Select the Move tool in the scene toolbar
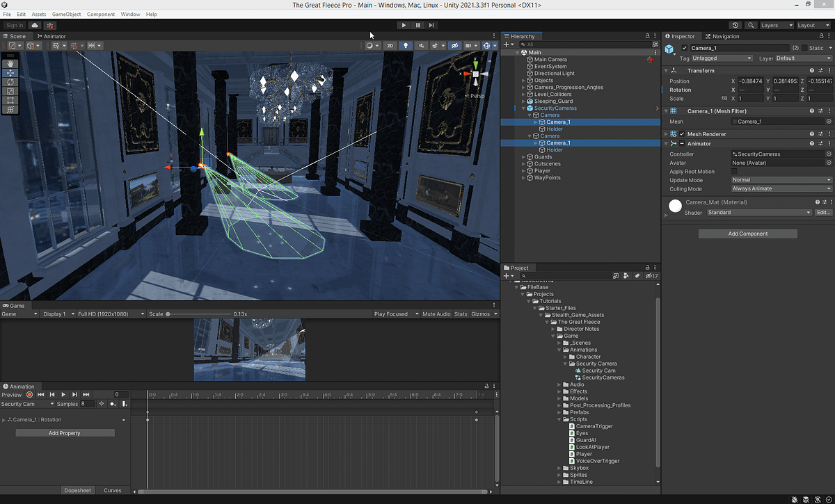Screen dimensions: 835x504 (10, 73)
